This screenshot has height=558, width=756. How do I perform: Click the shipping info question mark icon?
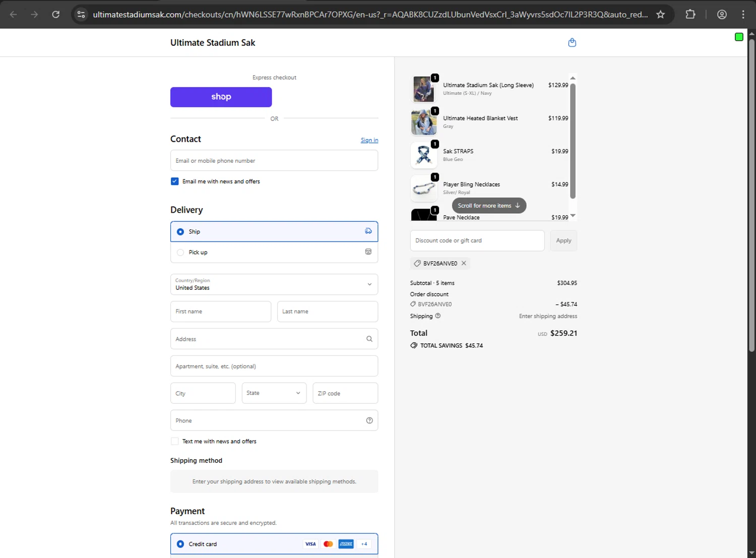[x=438, y=316]
